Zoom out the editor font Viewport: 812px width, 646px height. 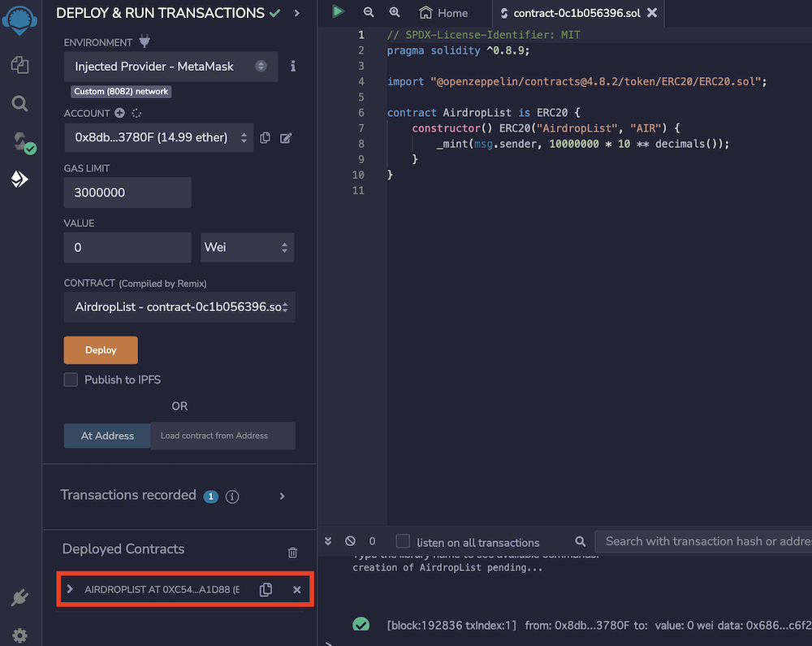(369, 12)
